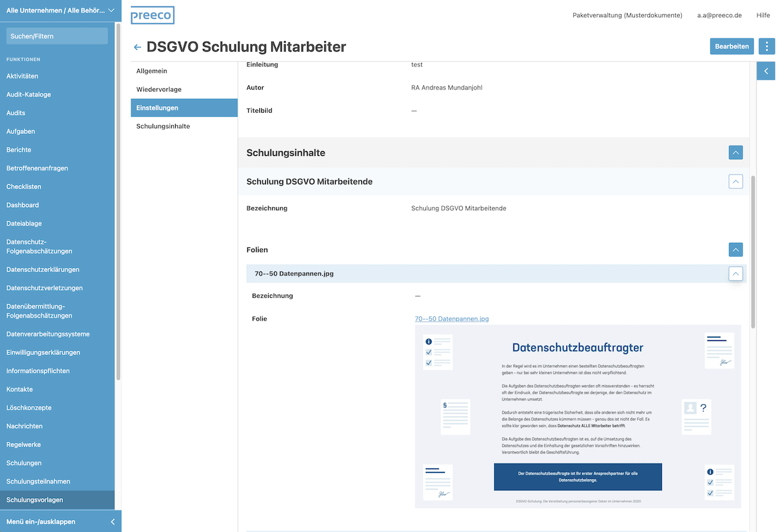Click the Suchen/Filtern search field

[57, 36]
